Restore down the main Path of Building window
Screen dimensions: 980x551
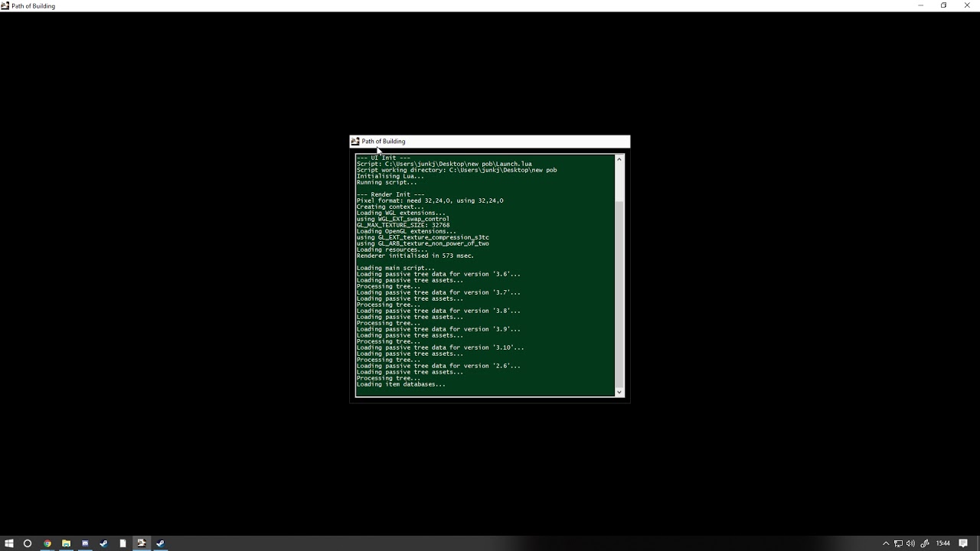943,5
